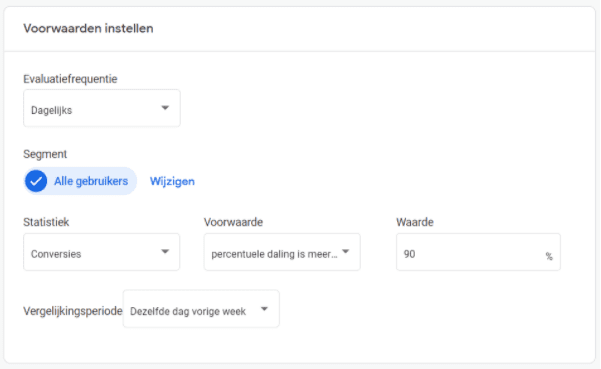
Task: Click the Segment label
Action: pyautogui.click(x=45, y=154)
